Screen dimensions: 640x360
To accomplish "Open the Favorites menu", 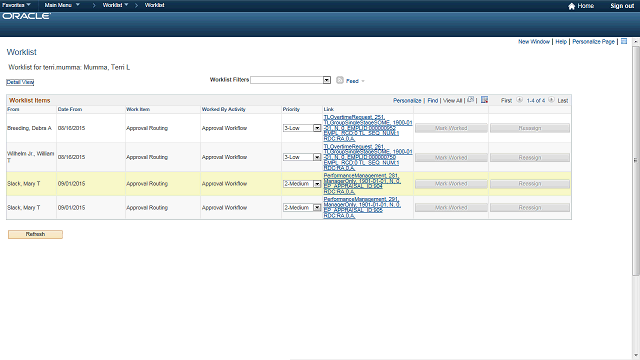I will [x=16, y=5].
